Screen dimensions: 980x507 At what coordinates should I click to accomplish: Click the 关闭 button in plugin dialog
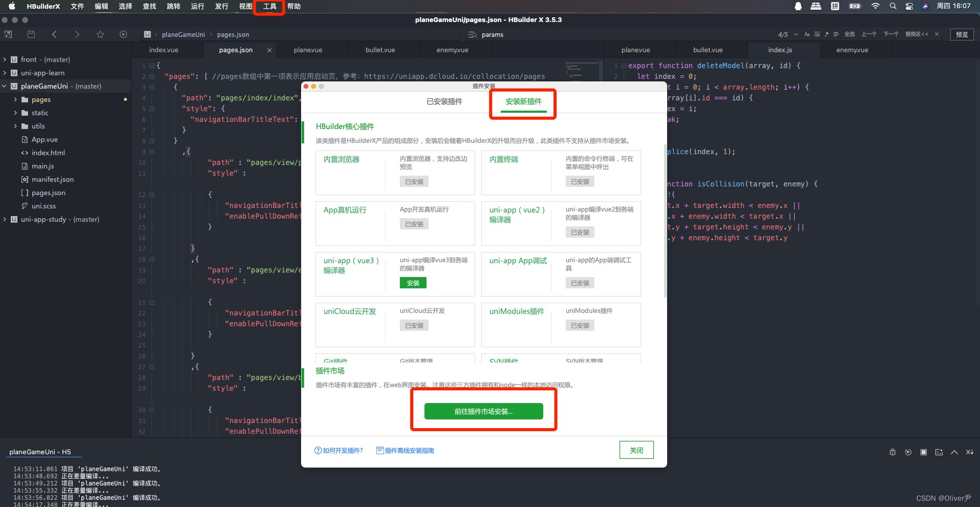[636, 450]
